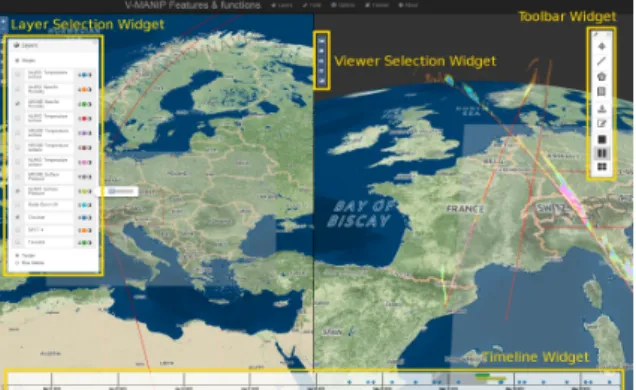Select the rectangle area selection tool

pos(602,92)
